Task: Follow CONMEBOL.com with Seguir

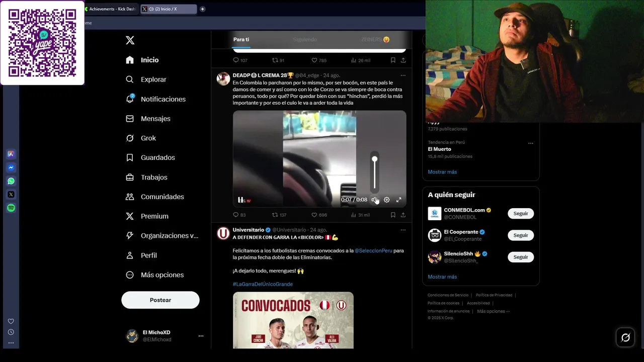Action: click(521, 214)
